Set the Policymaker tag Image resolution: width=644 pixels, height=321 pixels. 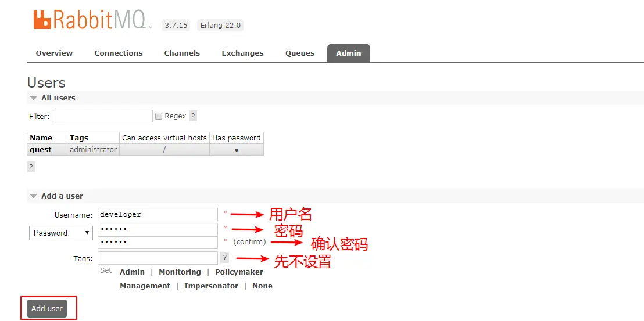[x=239, y=272]
